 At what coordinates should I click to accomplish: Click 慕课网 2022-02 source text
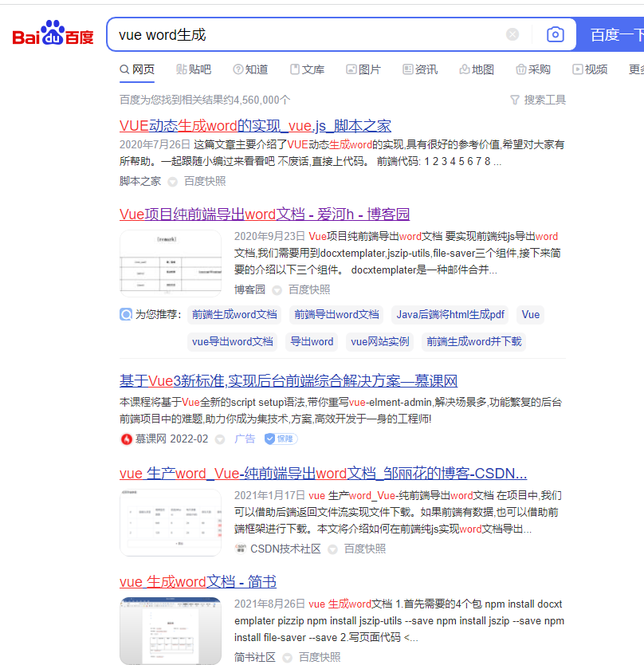(x=171, y=439)
